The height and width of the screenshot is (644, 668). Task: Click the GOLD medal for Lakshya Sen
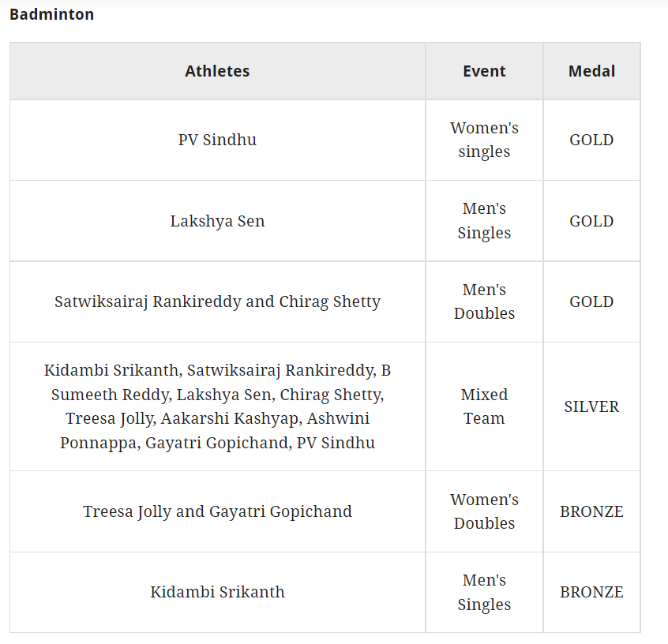(x=591, y=221)
